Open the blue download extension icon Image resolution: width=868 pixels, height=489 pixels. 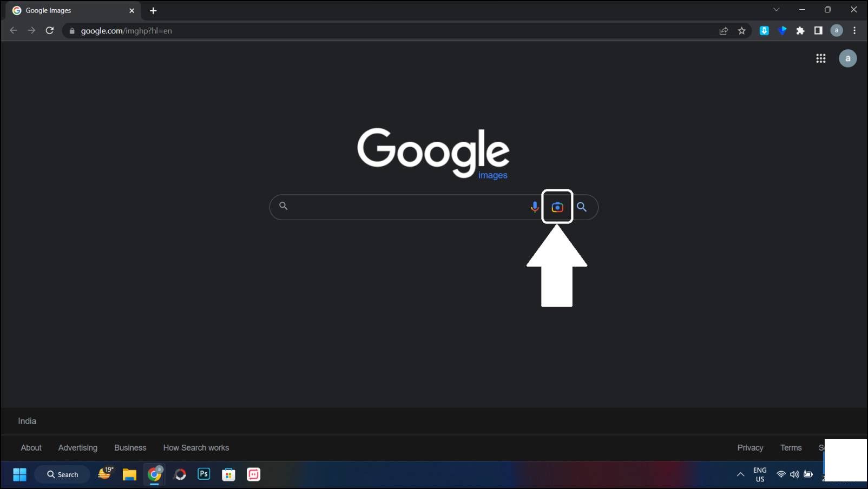764,31
